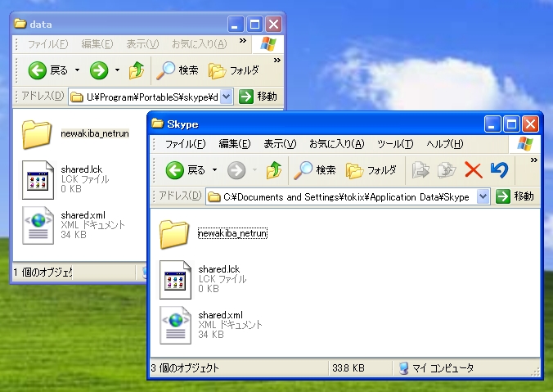The width and height of the screenshot is (553, 392).
Task: Click newakiba_netrun name label in Skype window
Action: (232, 233)
